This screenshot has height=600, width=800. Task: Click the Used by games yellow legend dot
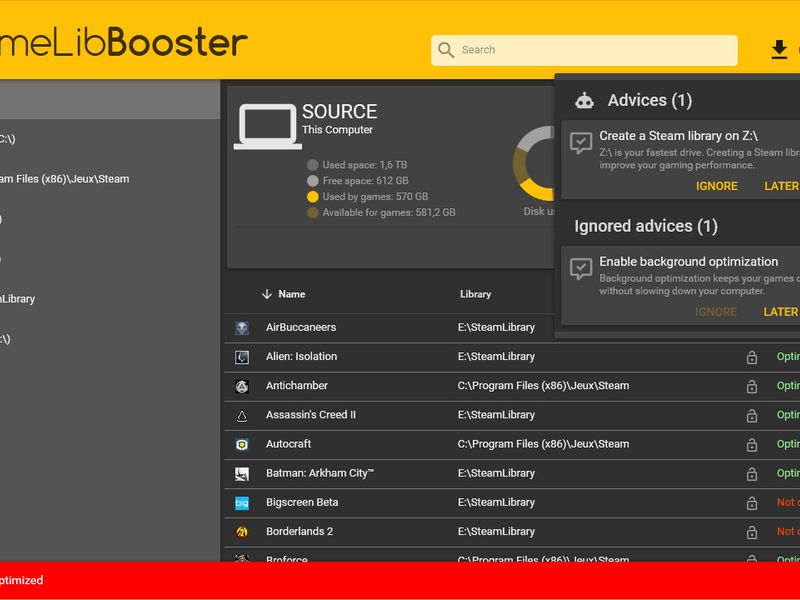(x=313, y=196)
